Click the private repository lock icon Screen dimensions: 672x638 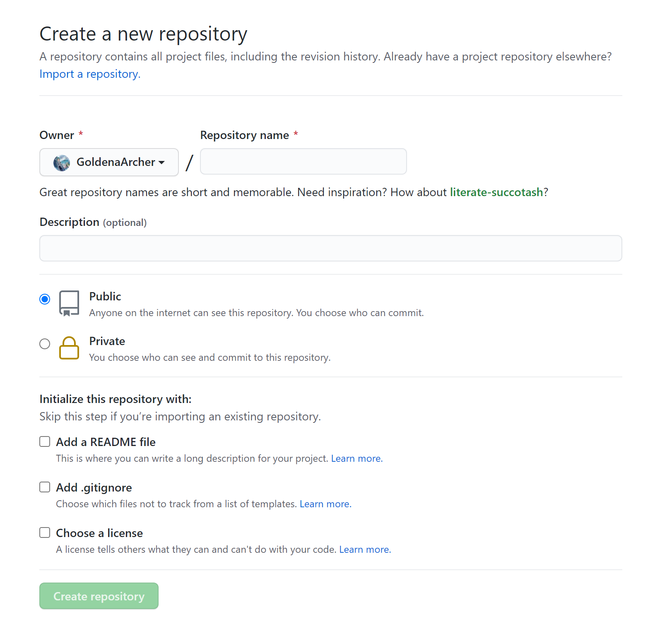[x=69, y=348]
